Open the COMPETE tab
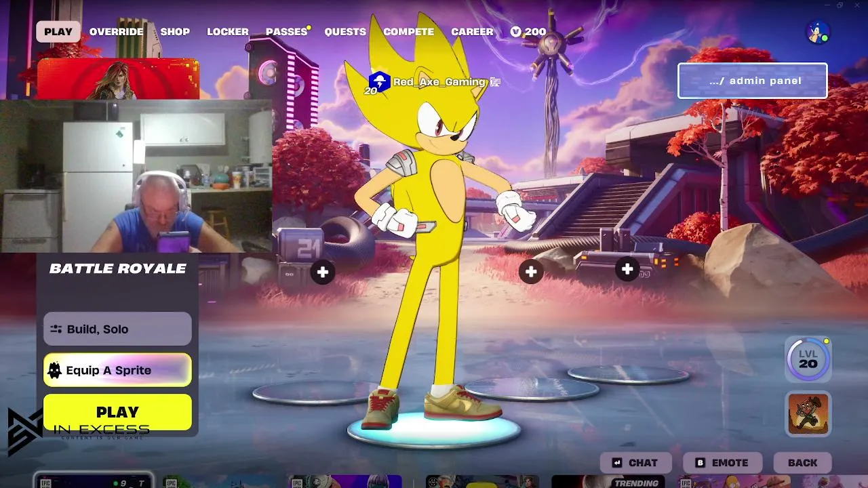The height and width of the screenshot is (488, 868). pyautogui.click(x=408, y=32)
